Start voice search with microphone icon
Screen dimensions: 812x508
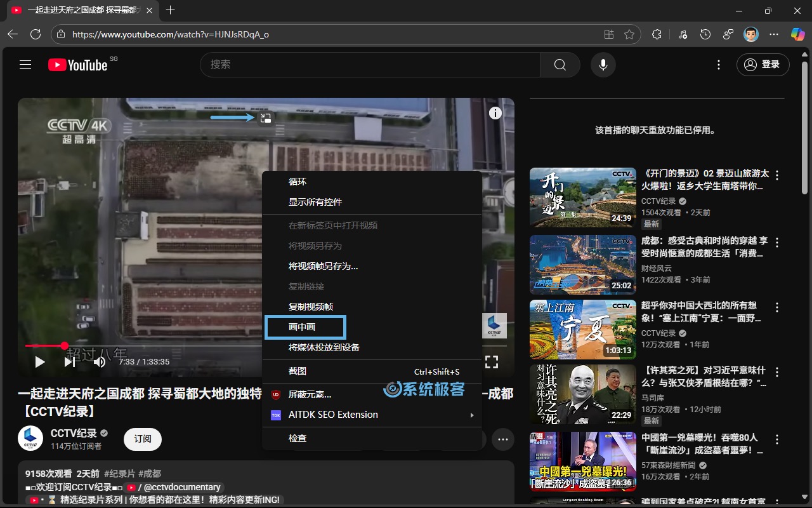(x=603, y=65)
